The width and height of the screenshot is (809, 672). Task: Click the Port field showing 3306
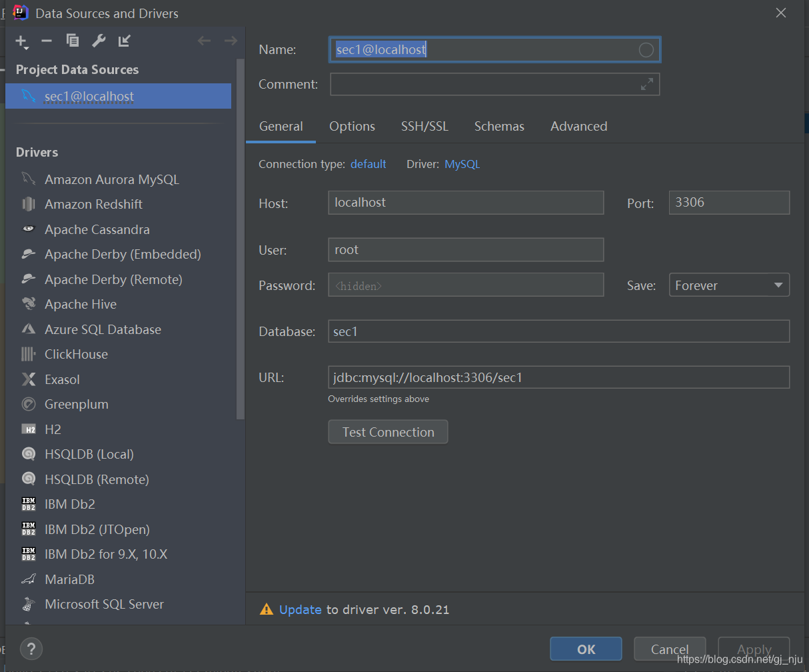point(729,202)
